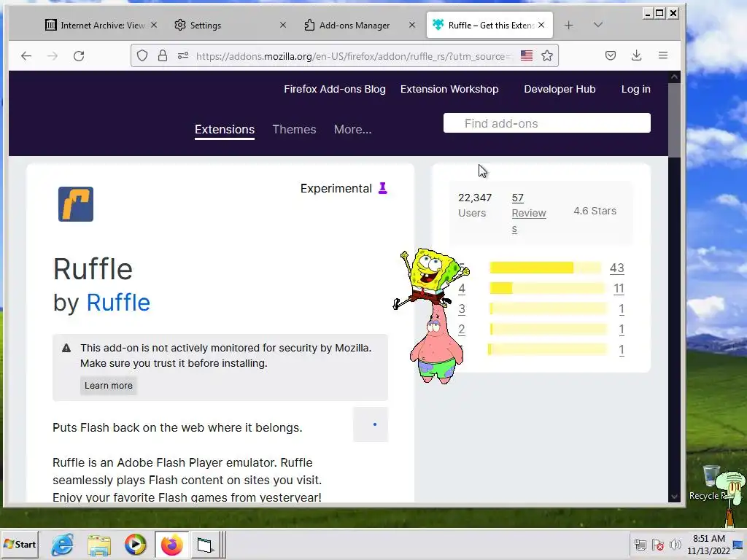Click the 3 star rating label

[x=462, y=308]
